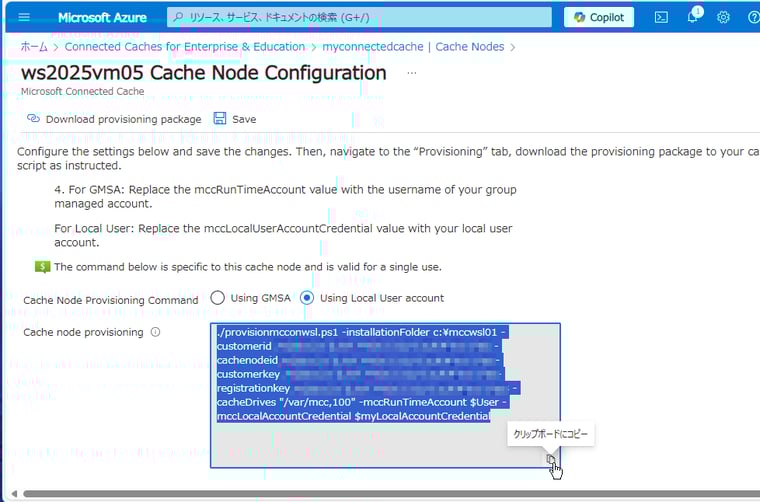The image size is (760, 502).
Task: Select the Using GMSA radio button
Action: coord(217,298)
